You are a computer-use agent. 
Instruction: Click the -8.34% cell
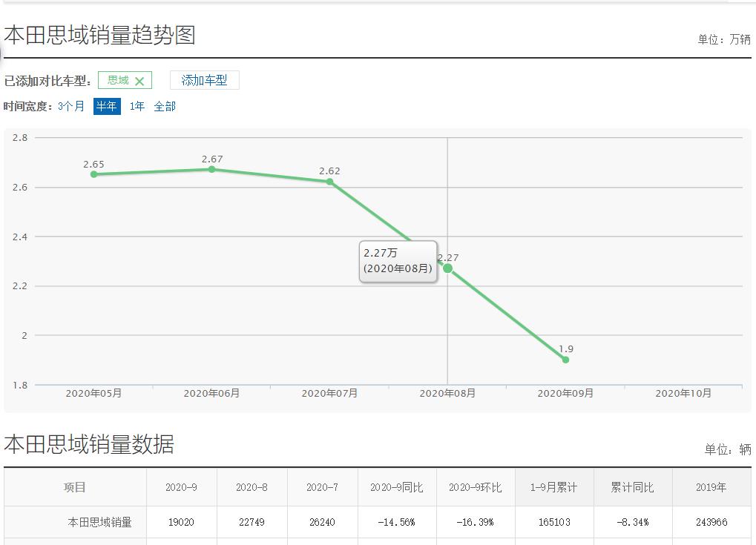(x=633, y=522)
